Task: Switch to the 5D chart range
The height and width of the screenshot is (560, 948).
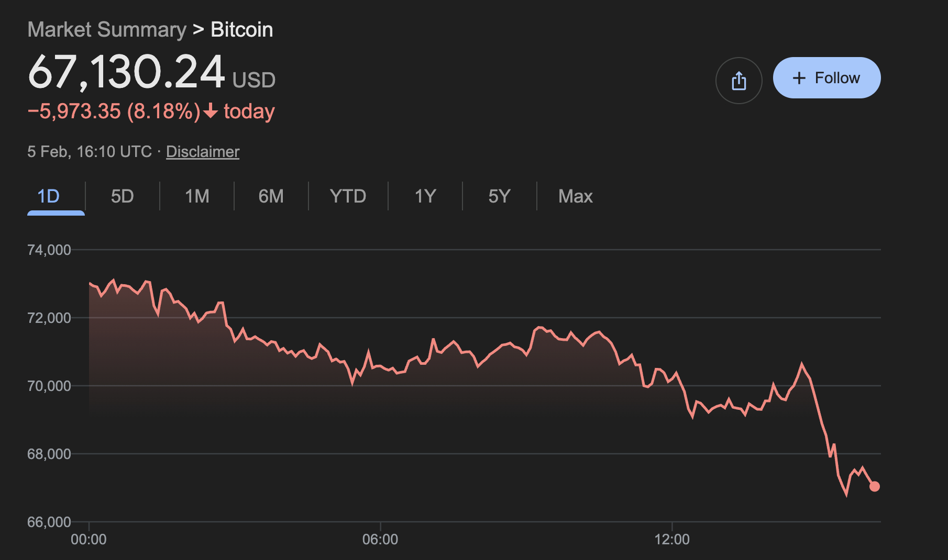Action: click(122, 196)
